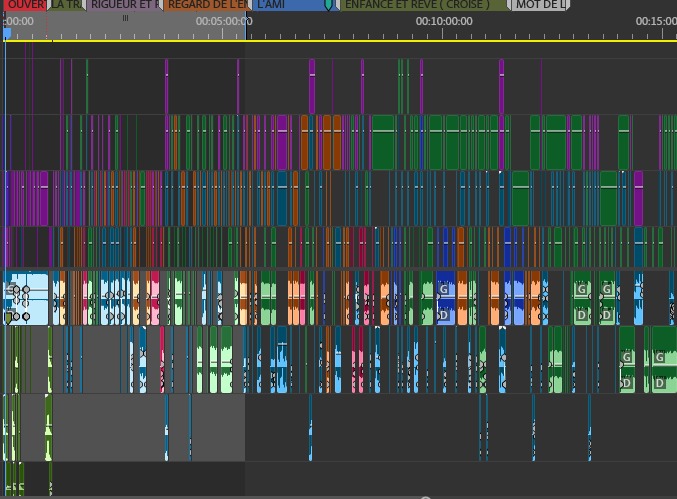Select the orange REGARD DE L'EN region
The image size is (677, 499).
pyautogui.click(x=207, y=5)
